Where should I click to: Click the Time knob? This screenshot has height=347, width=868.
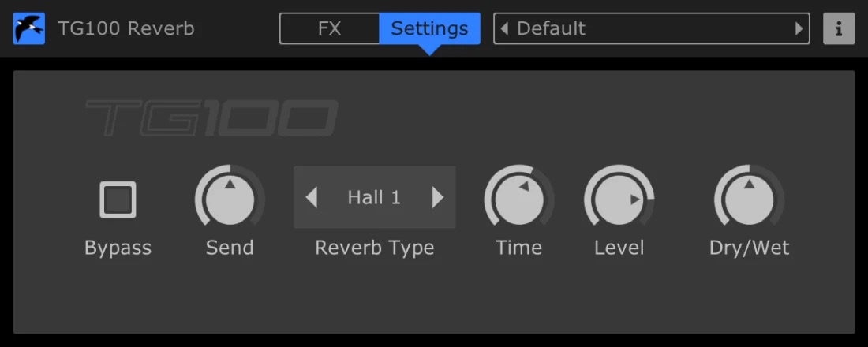(519, 200)
